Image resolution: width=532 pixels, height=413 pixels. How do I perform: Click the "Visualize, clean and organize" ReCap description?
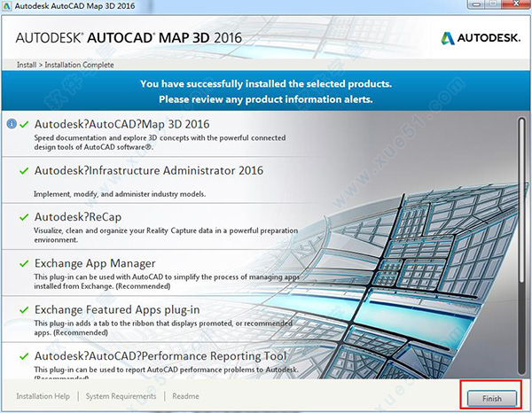tap(166, 235)
